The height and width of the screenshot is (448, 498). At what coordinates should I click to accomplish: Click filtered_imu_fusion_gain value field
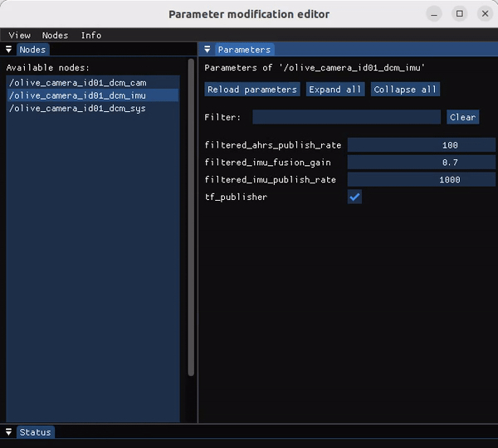(415, 163)
